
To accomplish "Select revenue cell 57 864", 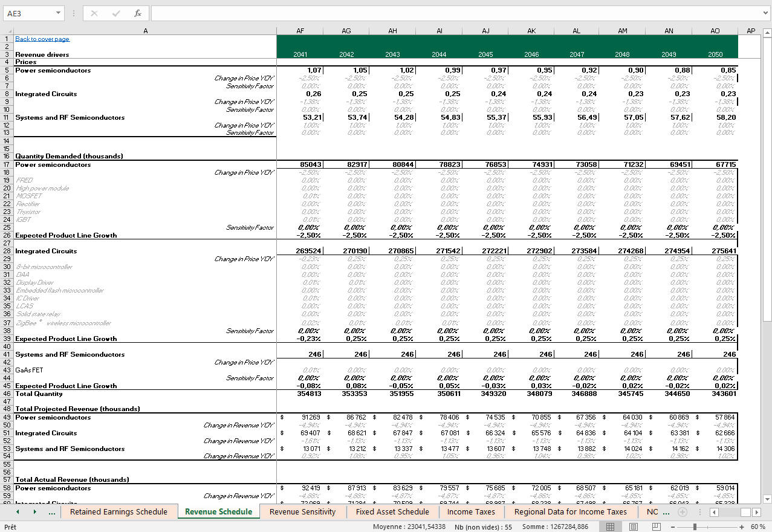I will (x=715, y=417).
